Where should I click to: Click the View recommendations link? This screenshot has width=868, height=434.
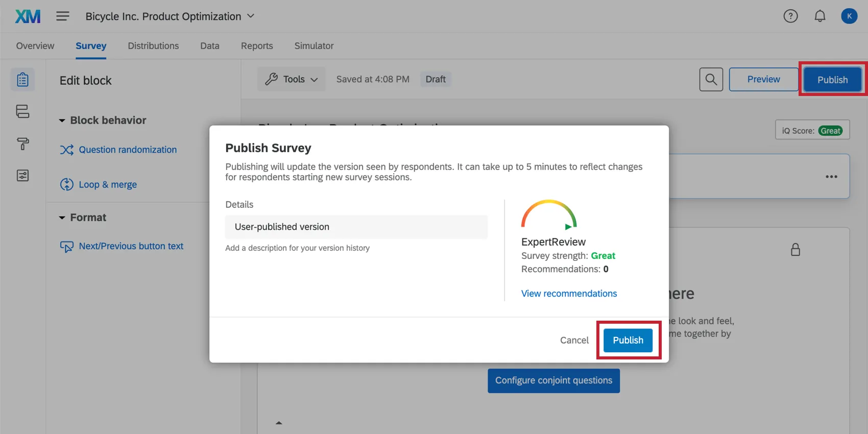click(569, 294)
